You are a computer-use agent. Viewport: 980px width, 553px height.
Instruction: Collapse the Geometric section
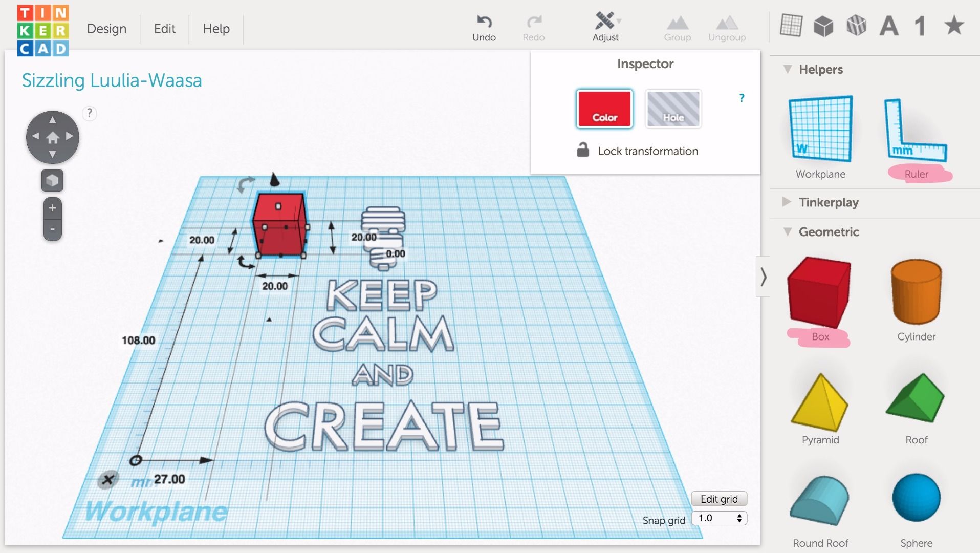[787, 232]
